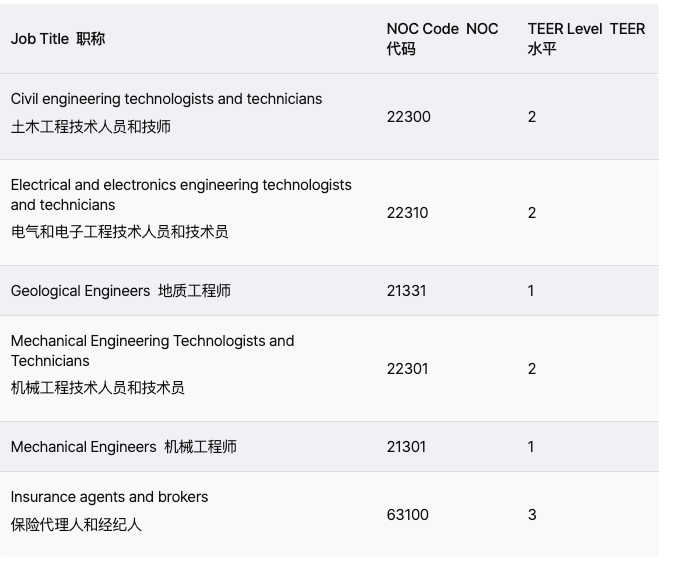Screen dimensions: 674x564
Task: Click the TEER level for Insurance agents row
Action: [x=532, y=515]
